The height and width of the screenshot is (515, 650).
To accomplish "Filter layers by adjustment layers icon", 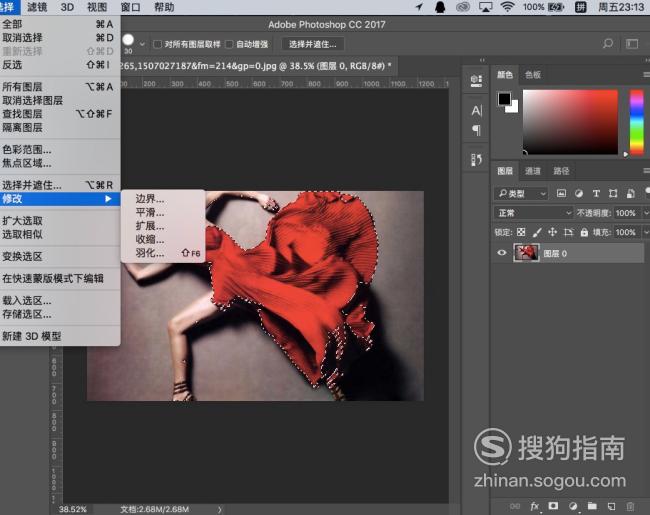I will pyautogui.click(x=579, y=193).
